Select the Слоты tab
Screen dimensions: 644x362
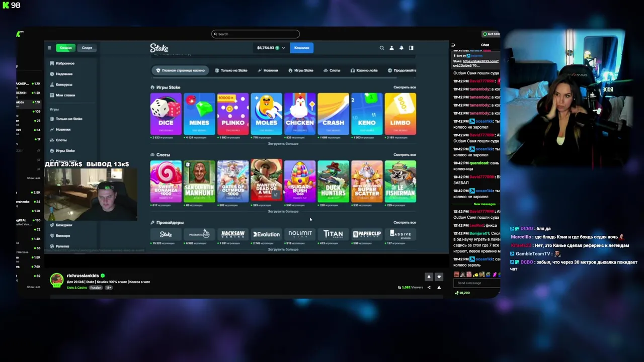pos(332,70)
